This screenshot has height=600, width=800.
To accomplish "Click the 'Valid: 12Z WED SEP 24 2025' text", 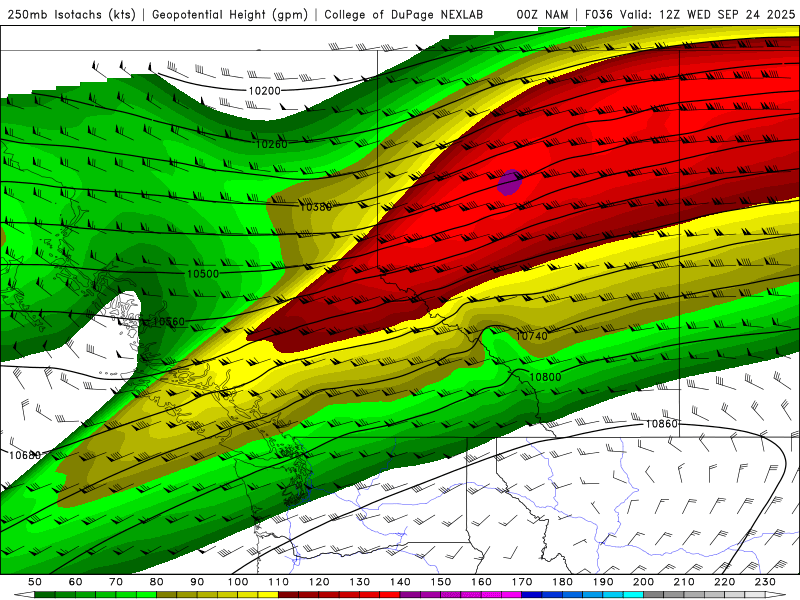I will point(707,15).
